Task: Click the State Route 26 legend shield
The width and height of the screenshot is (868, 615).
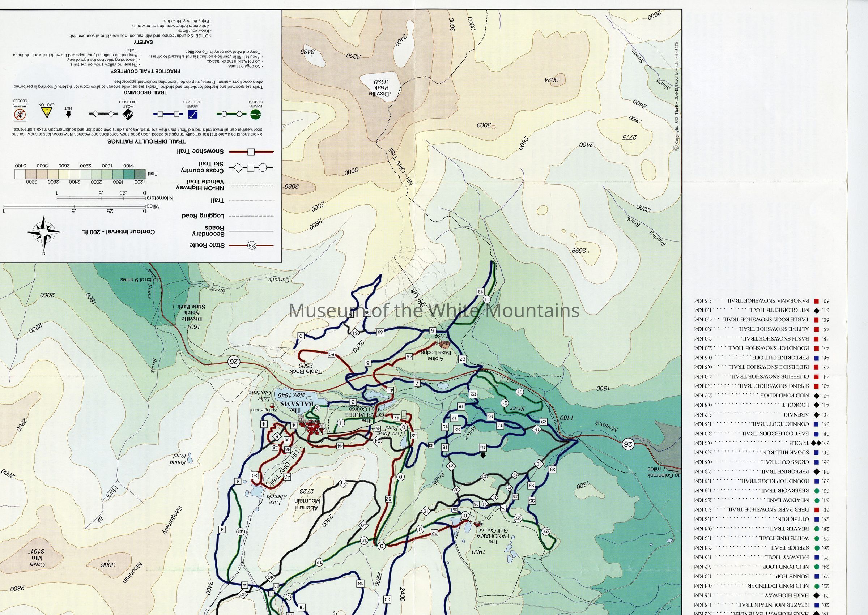Action: 251,245
